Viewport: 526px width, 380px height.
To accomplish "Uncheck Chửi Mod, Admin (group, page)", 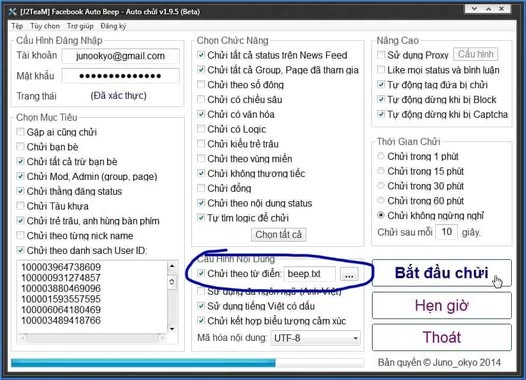I will click(x=20, y=176).
